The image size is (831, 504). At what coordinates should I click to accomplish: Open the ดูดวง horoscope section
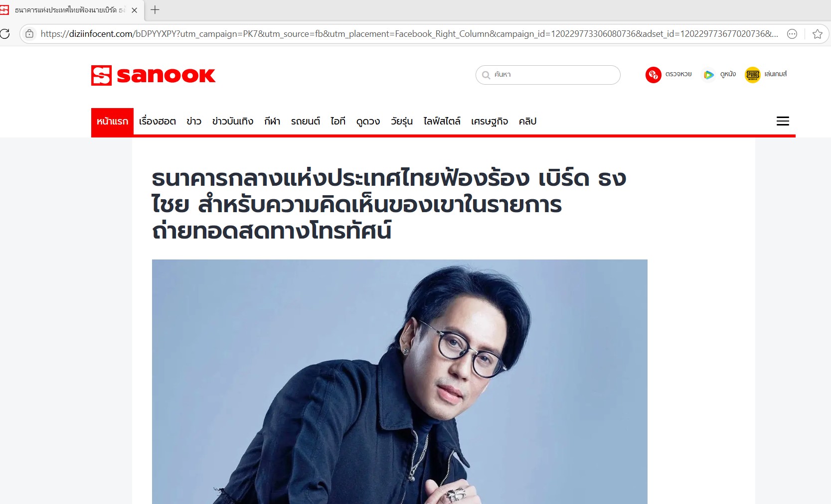pos(368,121)
